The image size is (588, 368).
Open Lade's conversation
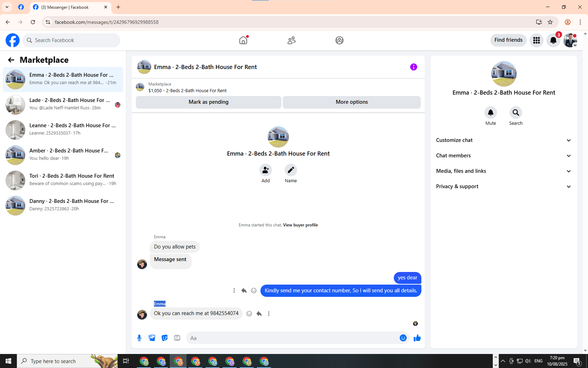[63, 105]
